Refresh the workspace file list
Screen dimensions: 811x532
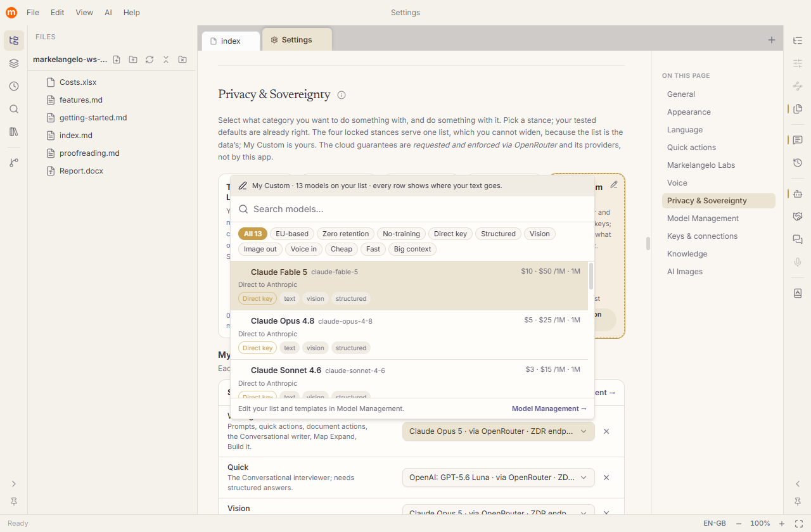(x=150, y=60)
